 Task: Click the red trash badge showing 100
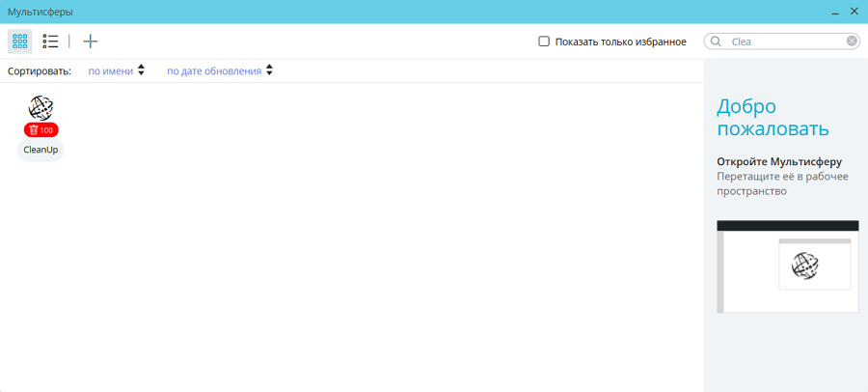coord(41,130)
